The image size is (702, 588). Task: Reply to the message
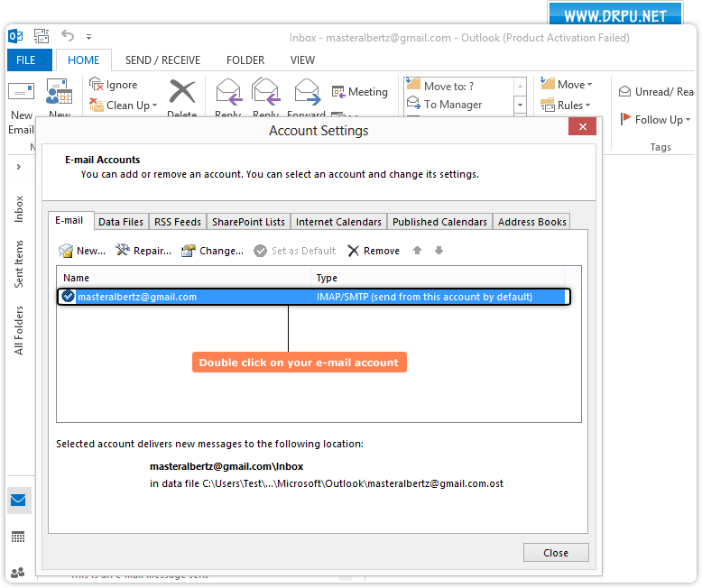click(228, 97)
